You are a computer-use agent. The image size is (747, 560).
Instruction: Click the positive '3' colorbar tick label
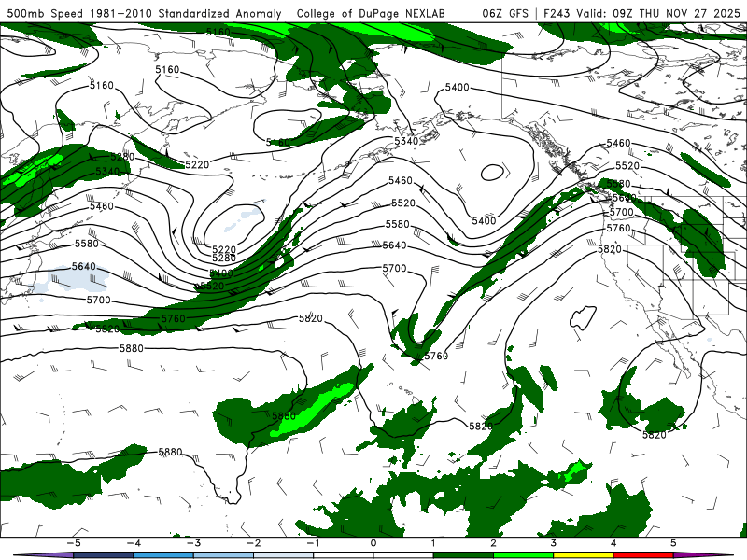(x=553, y=543)
